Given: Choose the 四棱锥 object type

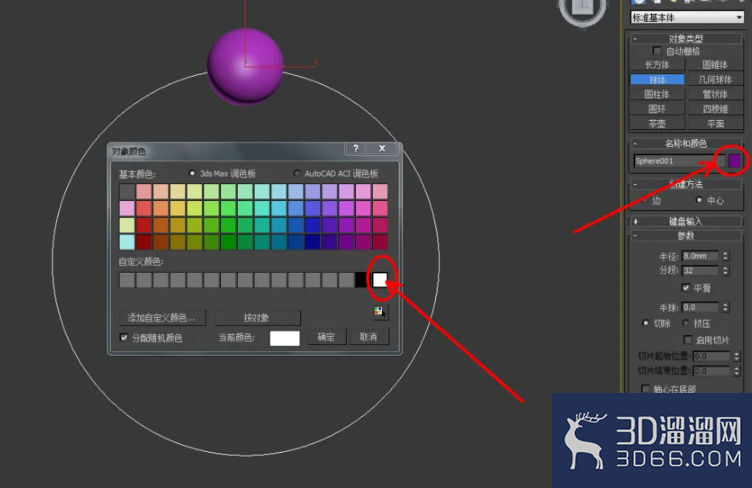Looking at the screenshot, I should pyautogui.click(x=715, y=109).
